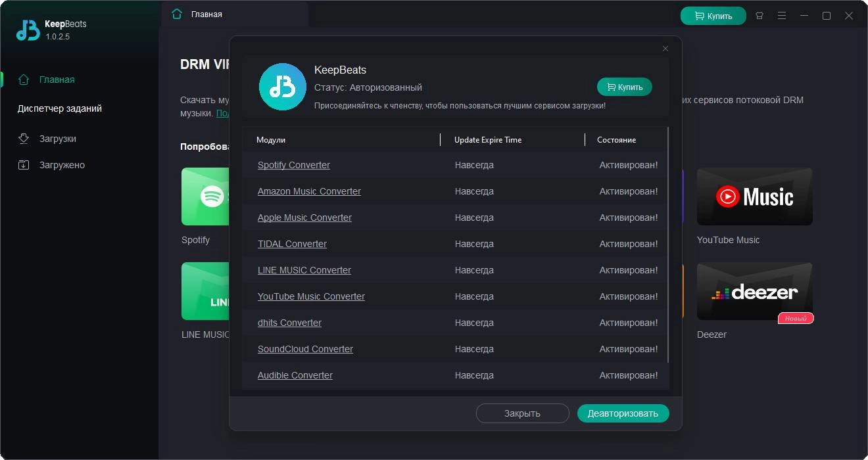The image size is (868, 460).
Task: Click the modules list scrollbar
Action: 668,244
